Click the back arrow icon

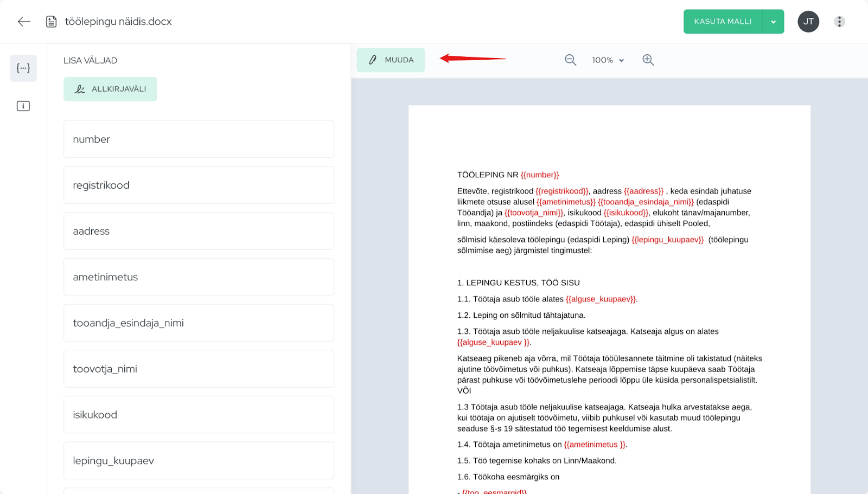tap(24, 22)
